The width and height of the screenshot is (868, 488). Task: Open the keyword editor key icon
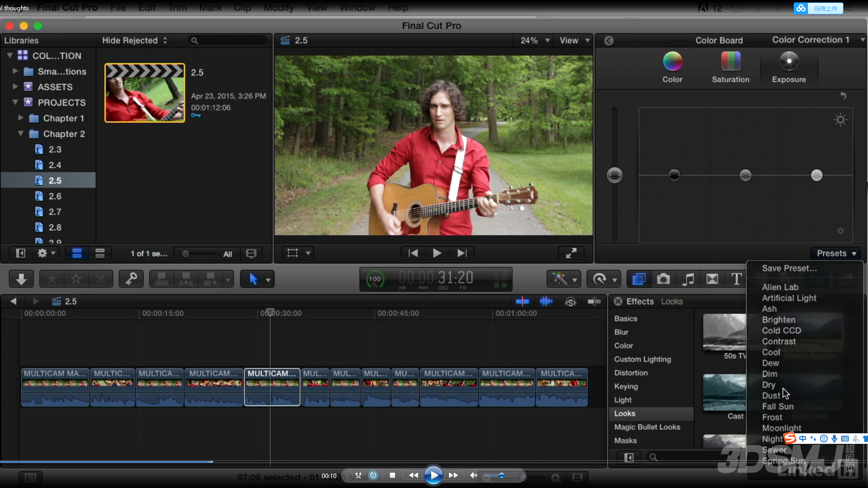click(x=131, y=279)
